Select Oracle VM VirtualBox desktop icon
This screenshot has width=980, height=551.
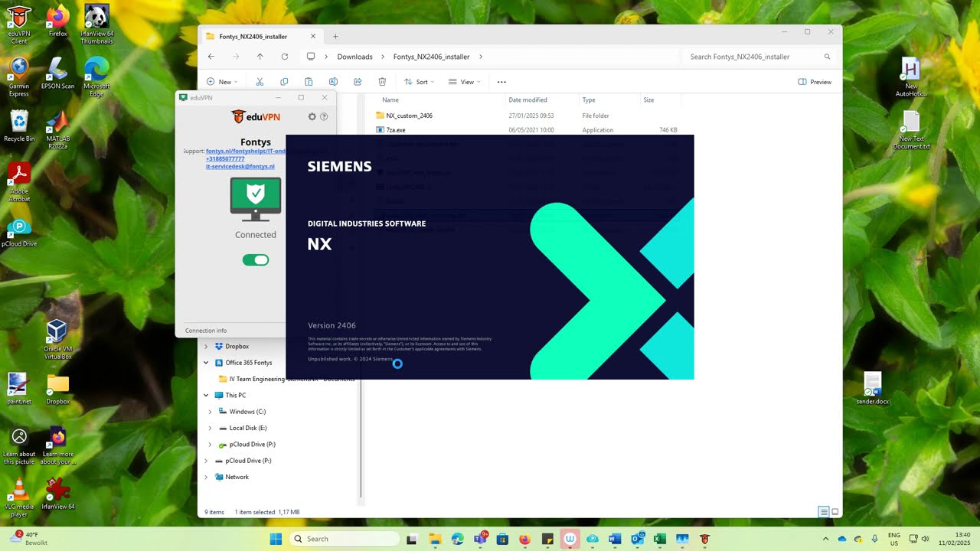[x=57, y=340]
